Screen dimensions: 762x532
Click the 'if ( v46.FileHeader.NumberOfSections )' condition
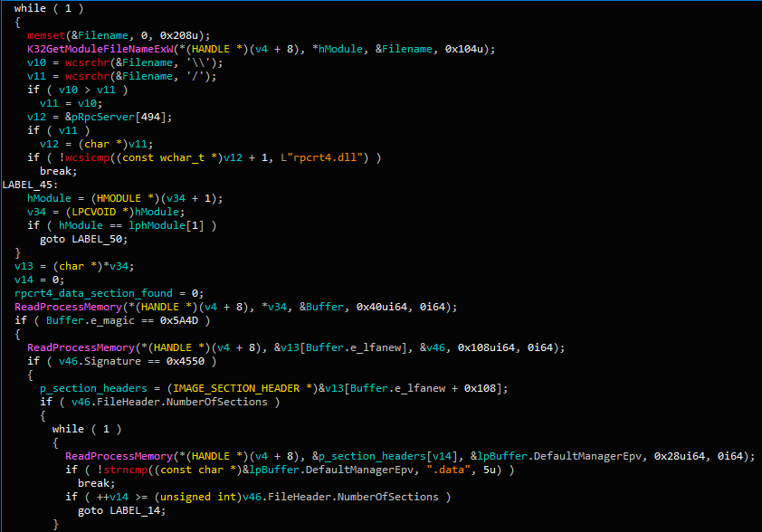click(160, 403)
